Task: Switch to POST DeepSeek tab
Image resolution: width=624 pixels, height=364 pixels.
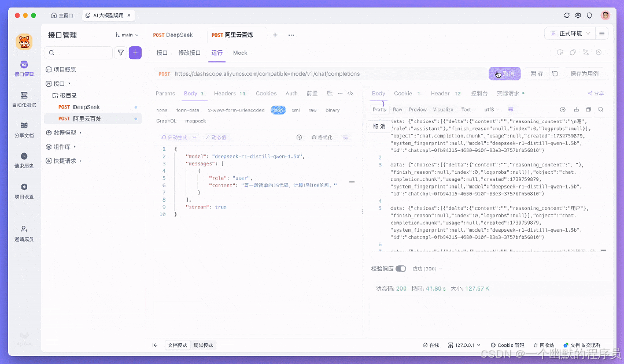Action: (x=173, y=35)
